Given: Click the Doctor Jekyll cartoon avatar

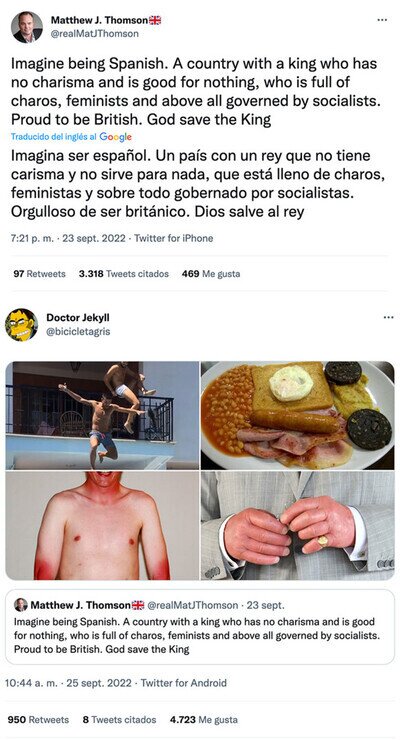Looking at the screenshot, I should 21,325.
